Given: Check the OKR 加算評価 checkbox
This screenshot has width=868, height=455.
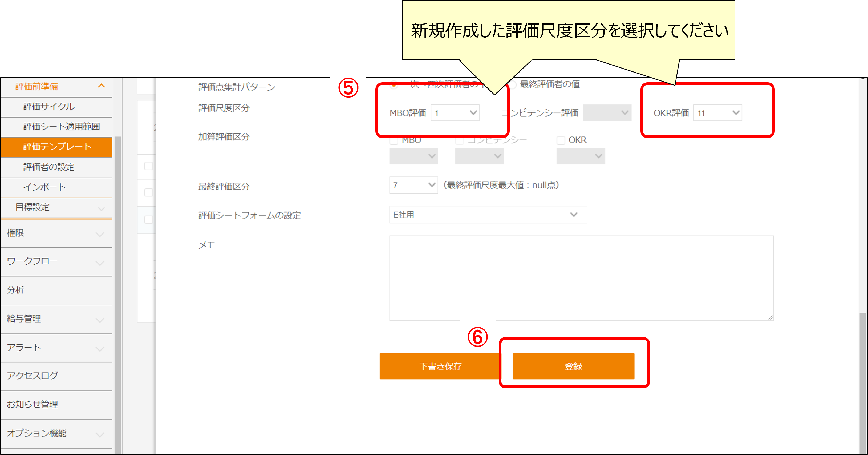Looking at the screenshot, I should tap(561, 140).
